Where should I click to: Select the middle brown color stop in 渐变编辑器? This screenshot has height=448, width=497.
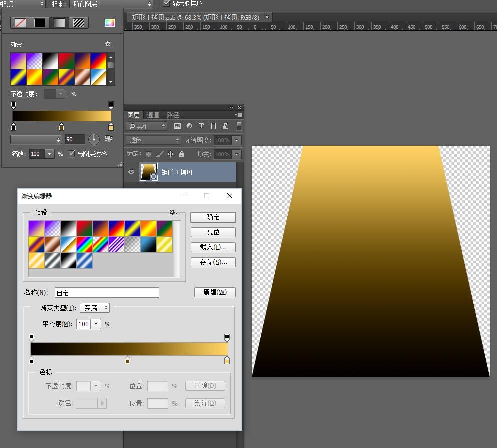click(x=127, y=360)
